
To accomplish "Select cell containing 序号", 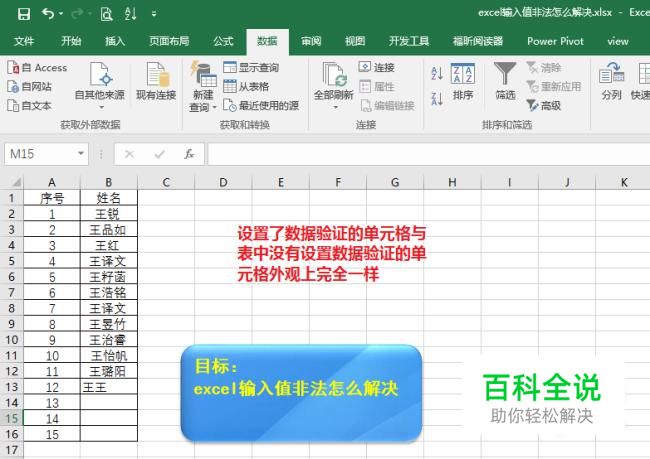I will 52,198.
